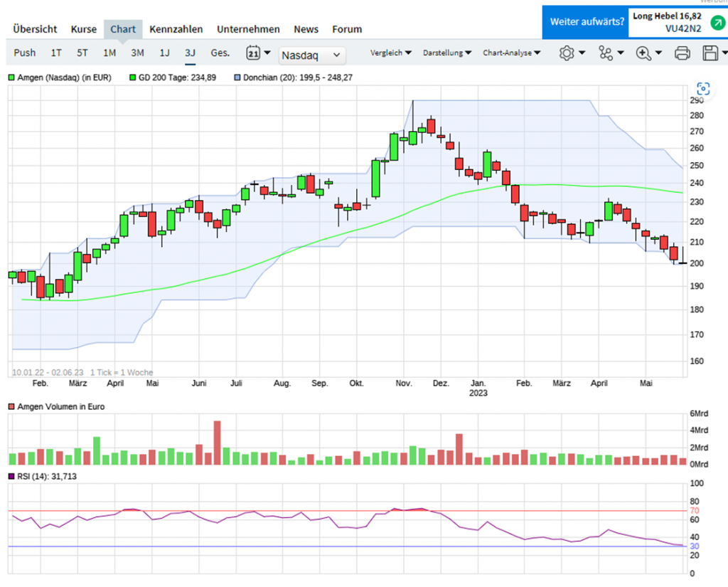The height and width of the screenshot is (587, 728).
Task: Toggle the Donchian (20) legend indicator
Action: 237,77
